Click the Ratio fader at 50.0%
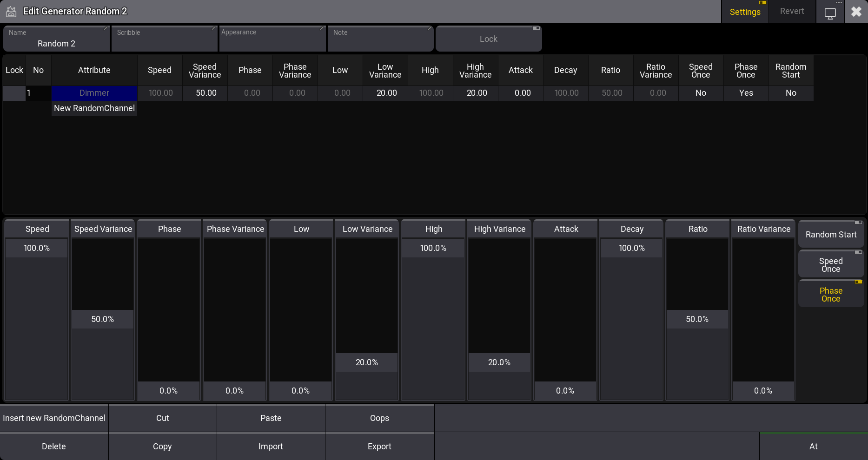Screen dimensions: 868x460 (697, 319)
